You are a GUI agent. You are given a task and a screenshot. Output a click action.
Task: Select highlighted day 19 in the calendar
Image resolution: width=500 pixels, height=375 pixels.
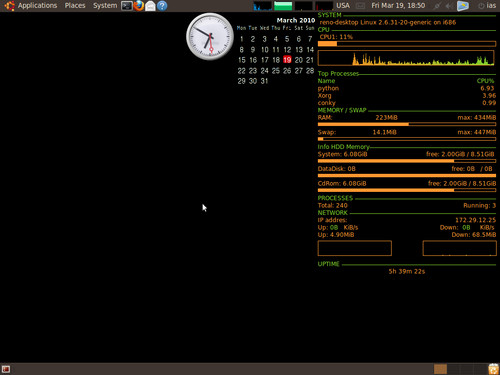tap(287, 60)
